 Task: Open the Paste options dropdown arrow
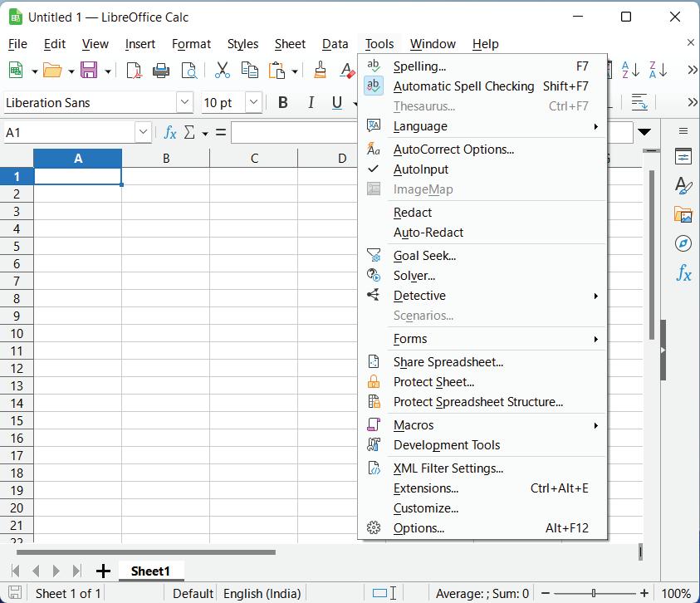coord(295,71)
